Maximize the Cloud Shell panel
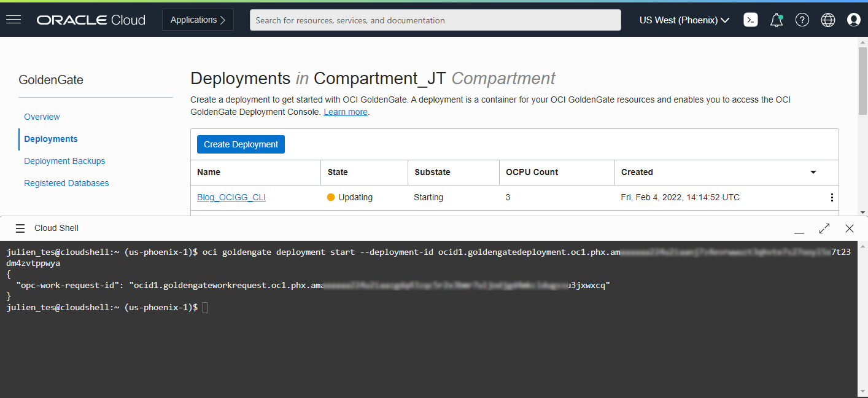The image size is (868, 398). click(824, 228)
